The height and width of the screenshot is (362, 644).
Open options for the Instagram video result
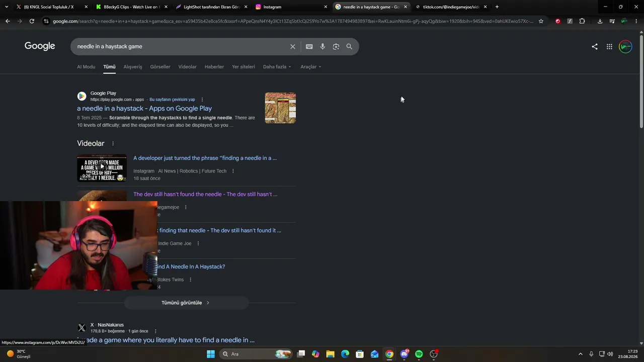[x=233, y=171]
